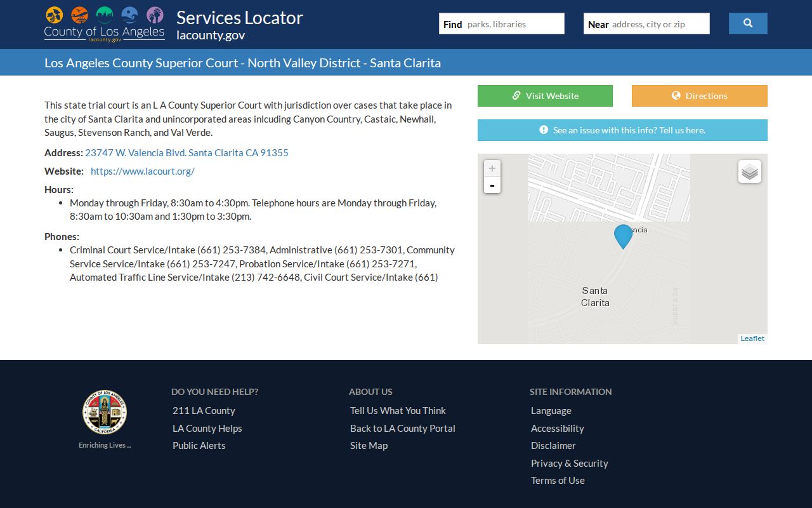This screenshot has width=812, height=508.
Task: Click the blue map location marker
Action: (x=624, y=236)
